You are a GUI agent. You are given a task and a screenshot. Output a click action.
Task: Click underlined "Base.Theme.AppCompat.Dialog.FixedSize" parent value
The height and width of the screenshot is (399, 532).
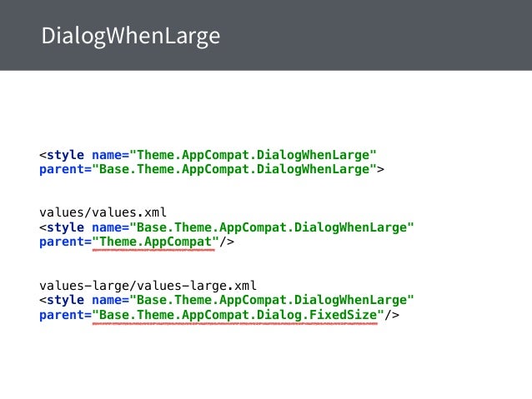pyautogui.click(x=238, y=315)
